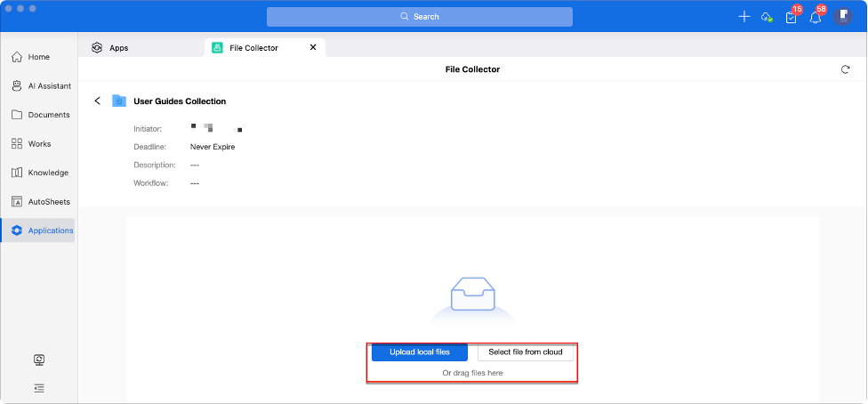This screenshot has width=868, height=404.
Task: Click Select file from cloud button
Action: (525, 352)
